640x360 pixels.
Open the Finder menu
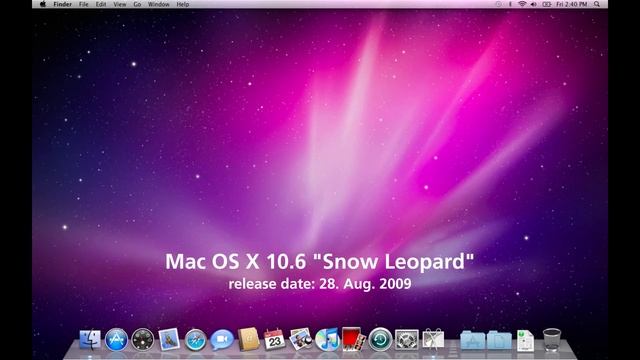(62, 4)
